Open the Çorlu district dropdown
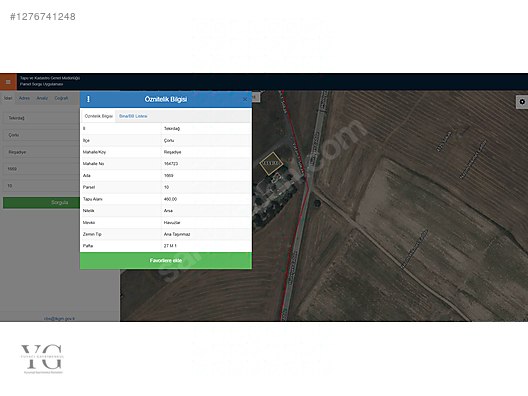 coord(41,135)
